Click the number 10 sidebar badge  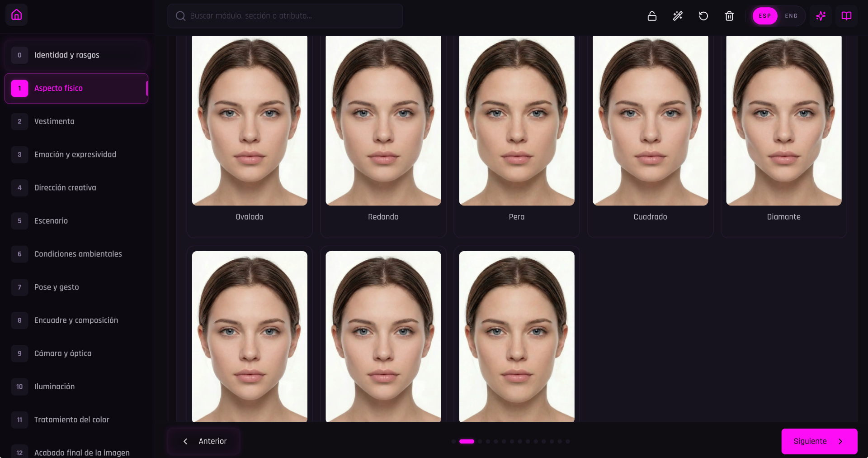[x=19, y=386]
